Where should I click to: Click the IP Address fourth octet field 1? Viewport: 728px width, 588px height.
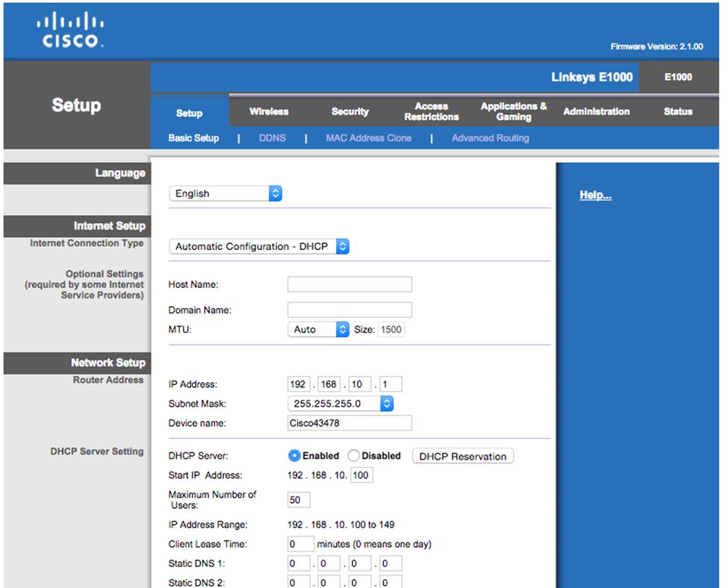click(x=391, y=384)
